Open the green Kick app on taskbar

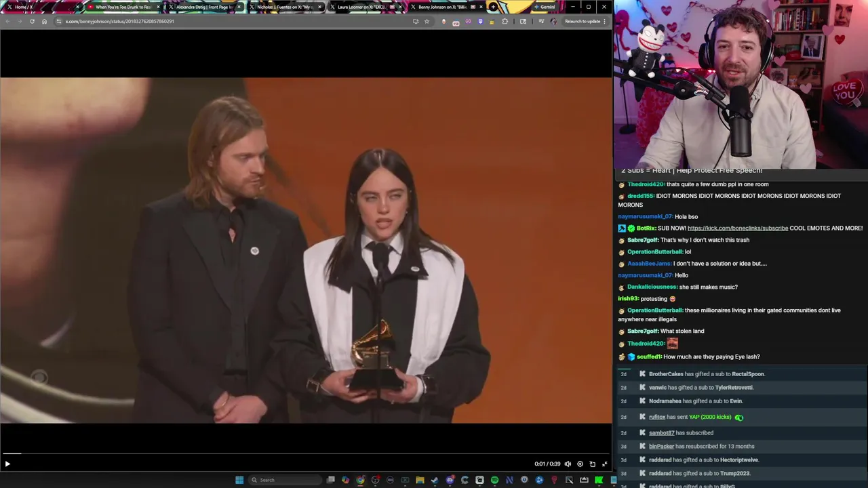click(x=598, y=480)
